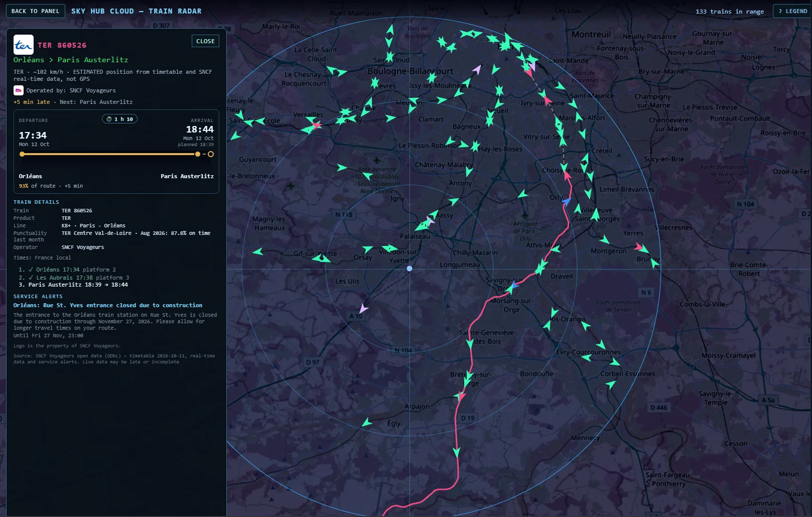812x517 pixels.
Task: Click the progress bar end circle
Action: (211, 154)
